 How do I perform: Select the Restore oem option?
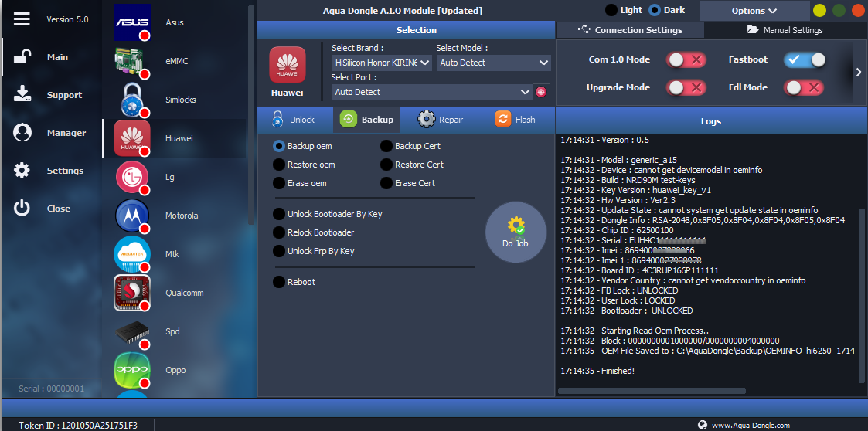point(279,165)
